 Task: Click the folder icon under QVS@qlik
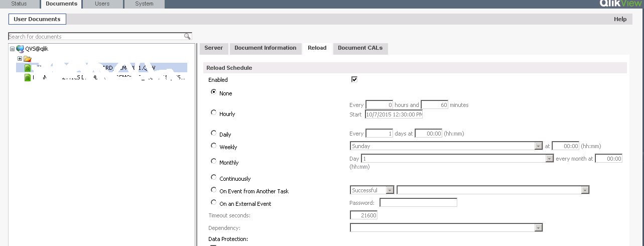[28, 59]
